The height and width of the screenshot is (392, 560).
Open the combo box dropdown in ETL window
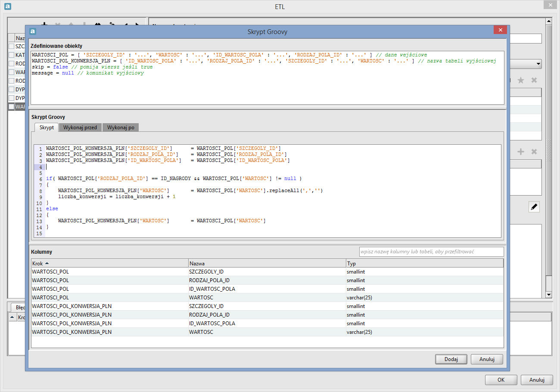(x=538, y=64)
